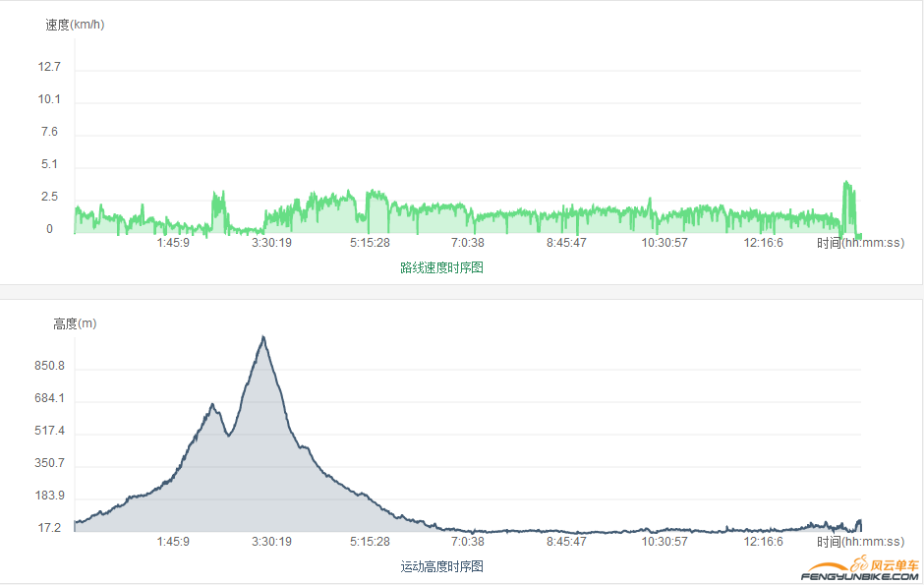Click the speed spike at the chart's end
Viewport: 924px width, 585px height.
point(847,185)
